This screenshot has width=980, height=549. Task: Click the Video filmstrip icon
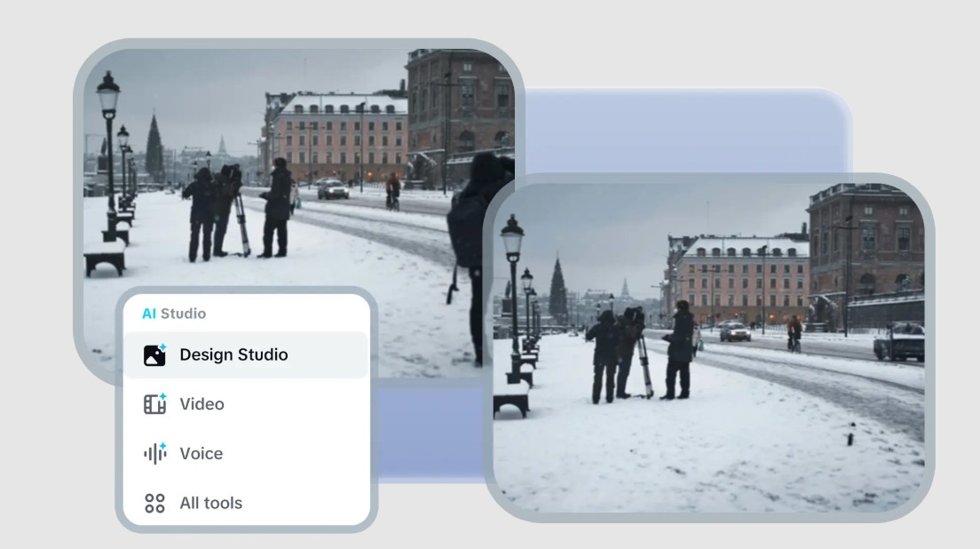[x=154, y=404]
